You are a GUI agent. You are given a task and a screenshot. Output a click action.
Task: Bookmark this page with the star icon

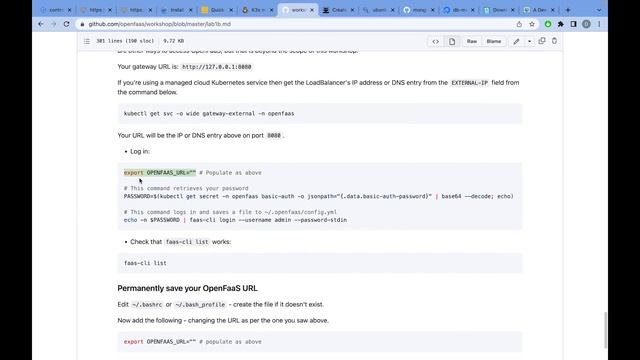(x=532, y=24)
